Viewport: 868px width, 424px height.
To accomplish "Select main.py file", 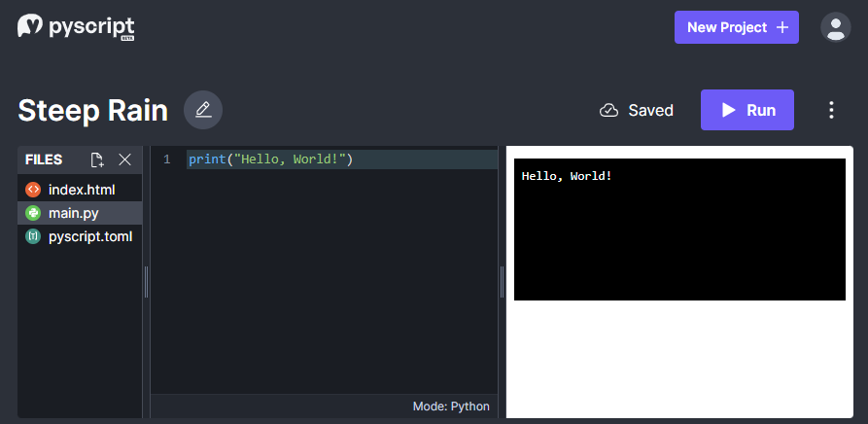I will [x=80, y=213].
